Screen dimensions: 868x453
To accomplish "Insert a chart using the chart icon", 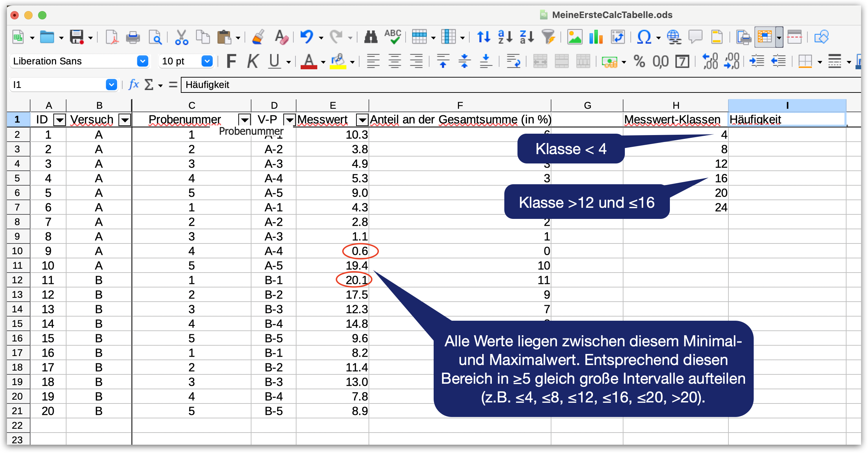I will (x=596, y=36).
